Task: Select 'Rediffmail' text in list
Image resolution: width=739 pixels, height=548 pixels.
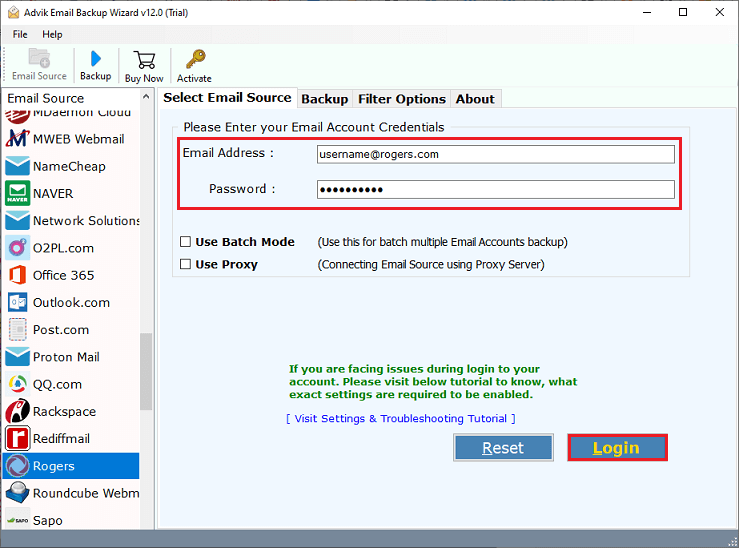Action: [x=61, y=438]
